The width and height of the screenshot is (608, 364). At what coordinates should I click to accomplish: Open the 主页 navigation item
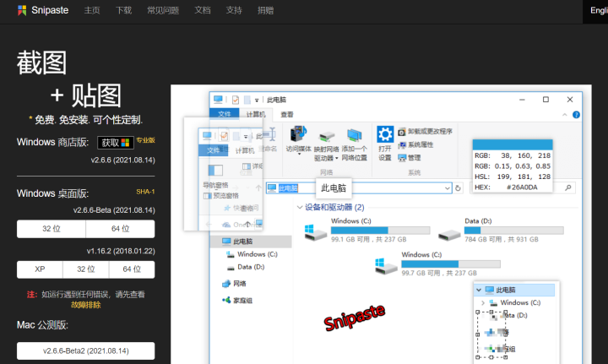(92, 10)
